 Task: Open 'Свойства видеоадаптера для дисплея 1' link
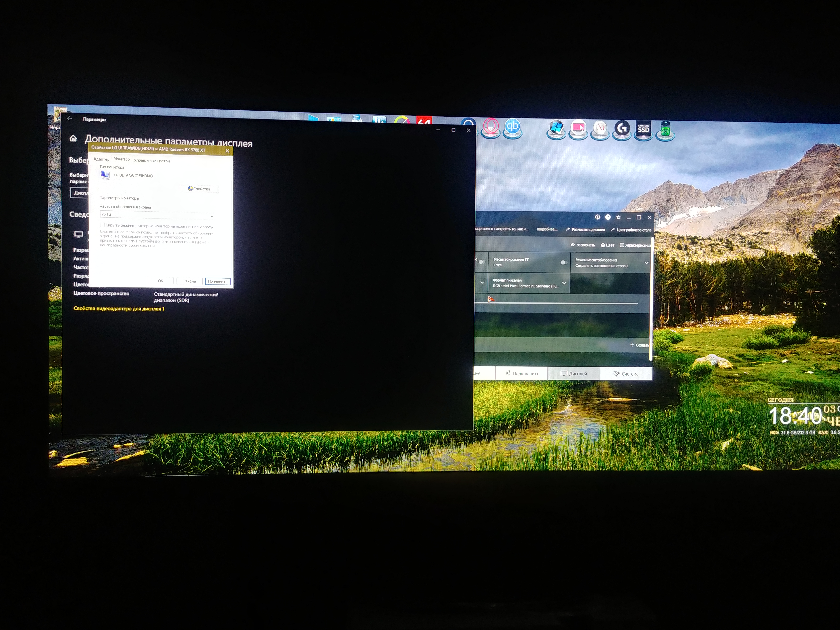pyautogui.click(x=119, y=308)
